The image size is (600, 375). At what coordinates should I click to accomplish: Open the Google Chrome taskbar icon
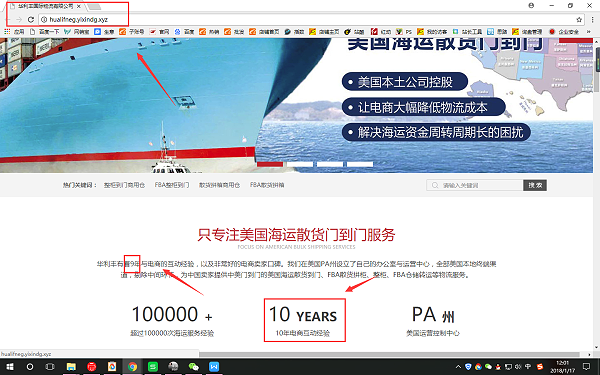click(132, 367)
